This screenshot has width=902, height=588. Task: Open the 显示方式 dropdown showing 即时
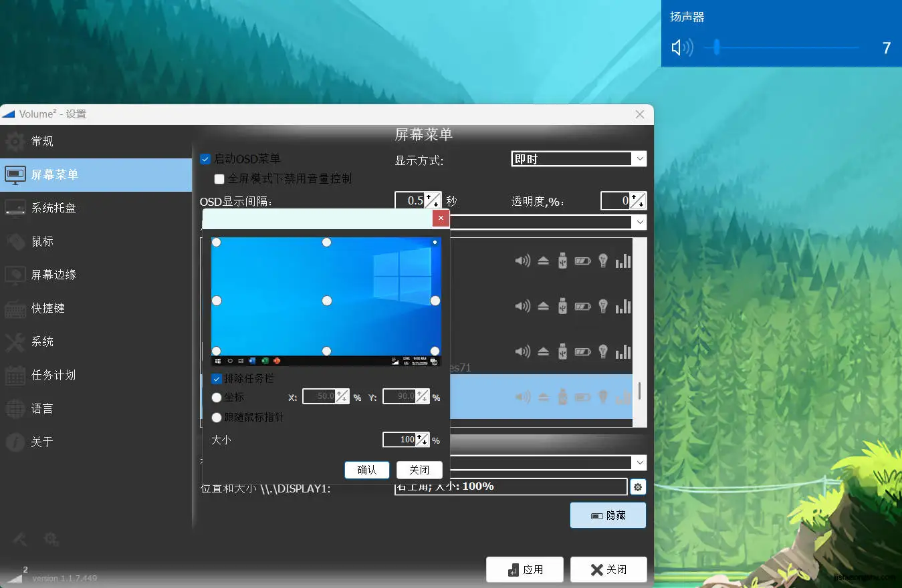(x=579, y=159)
